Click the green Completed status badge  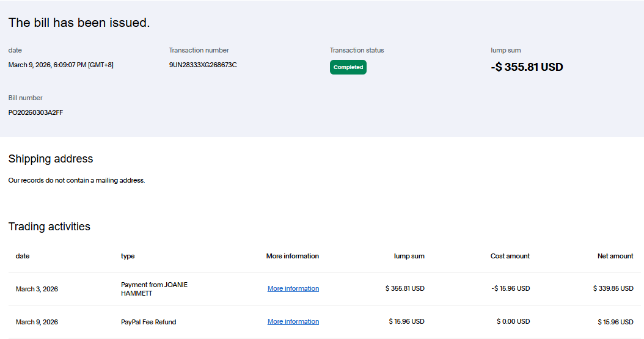pos(348,67)
